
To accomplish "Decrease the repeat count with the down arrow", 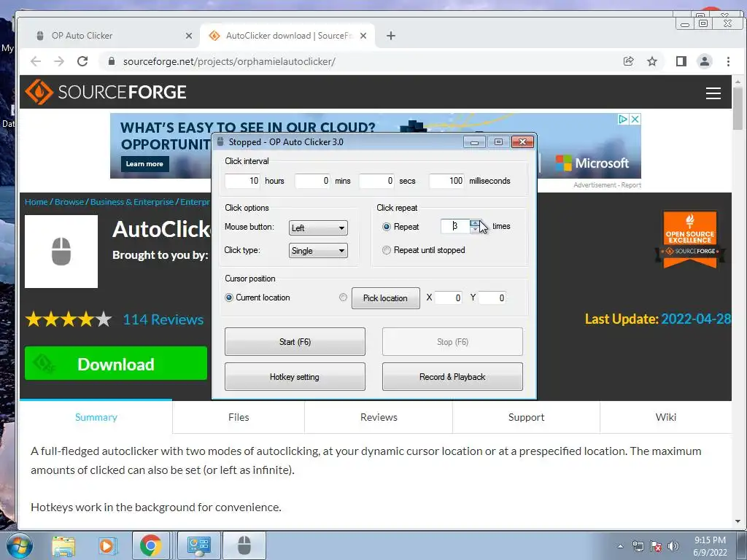I will click(x=475, y=230).
